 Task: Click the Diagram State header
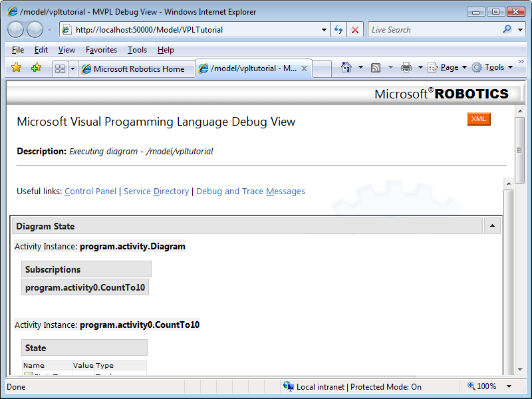click(247, 226)
